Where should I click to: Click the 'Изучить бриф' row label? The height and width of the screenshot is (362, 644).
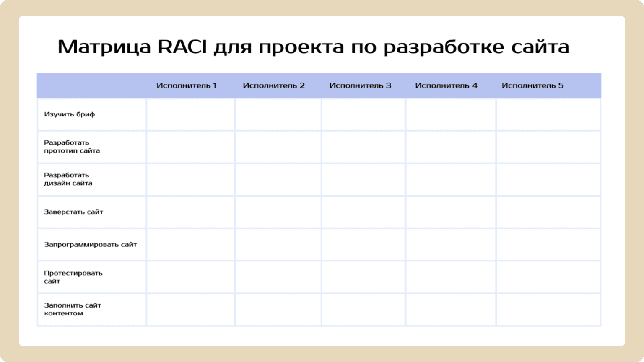pos(70,114)
